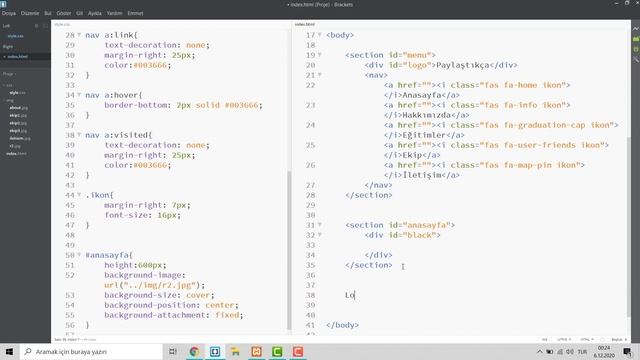Open Task View on taskbar
Screen dimensions: 640x360
[173, 351]
